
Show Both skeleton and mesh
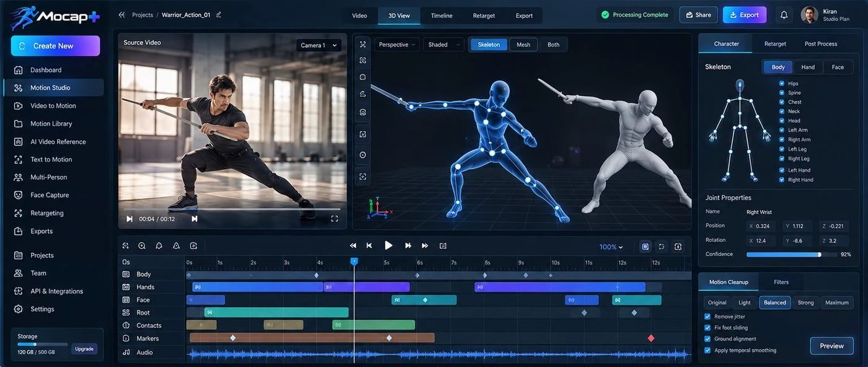(x=553, y=45)
